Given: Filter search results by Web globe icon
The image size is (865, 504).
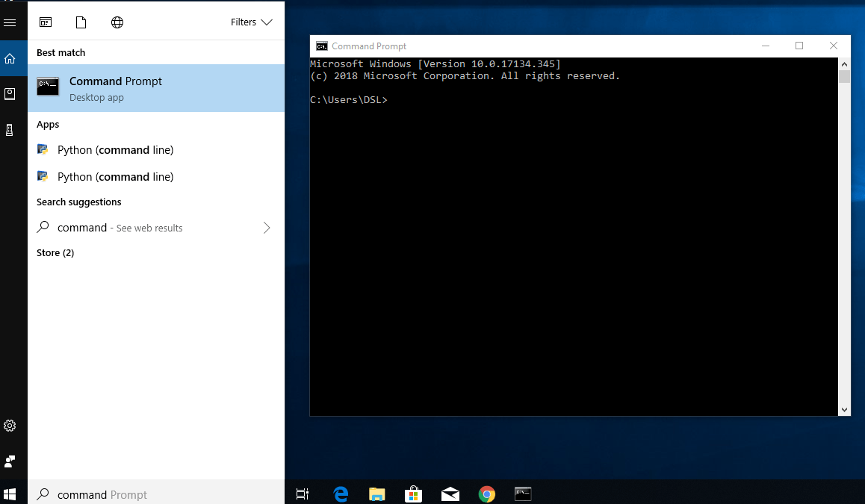Looking at the screenshot, I should tap(117, 22).
